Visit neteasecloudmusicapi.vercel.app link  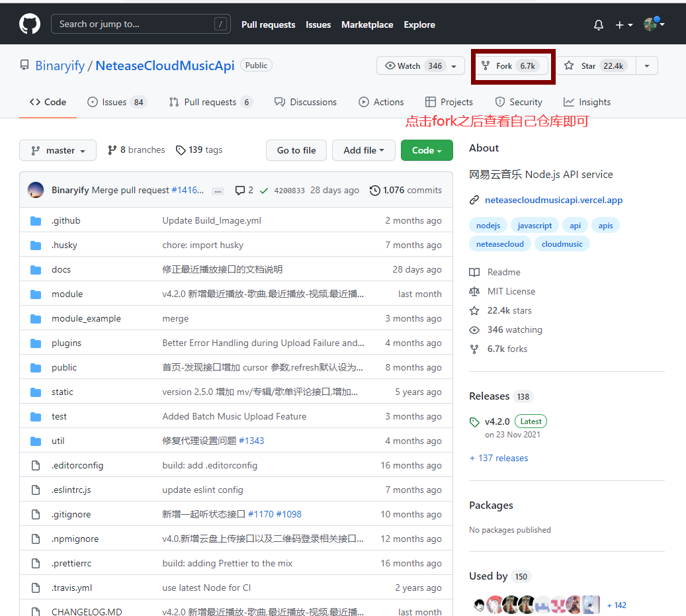point(554,200)
